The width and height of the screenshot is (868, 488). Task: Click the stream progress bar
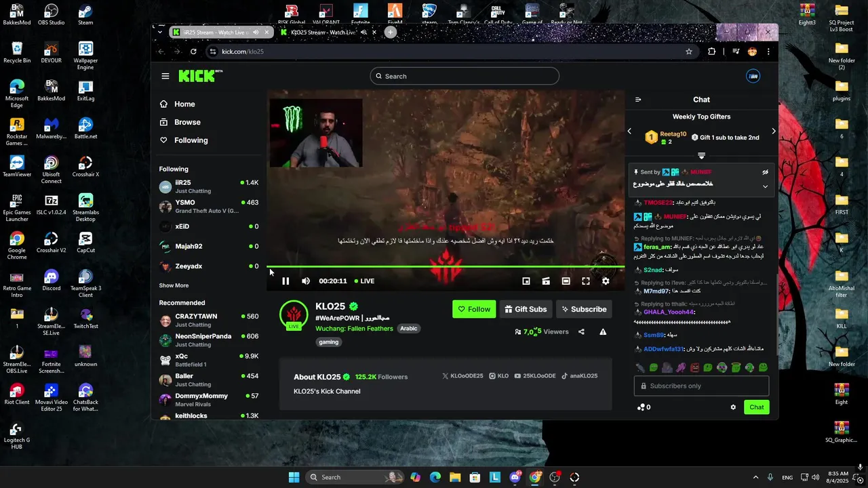coord(446,267)
